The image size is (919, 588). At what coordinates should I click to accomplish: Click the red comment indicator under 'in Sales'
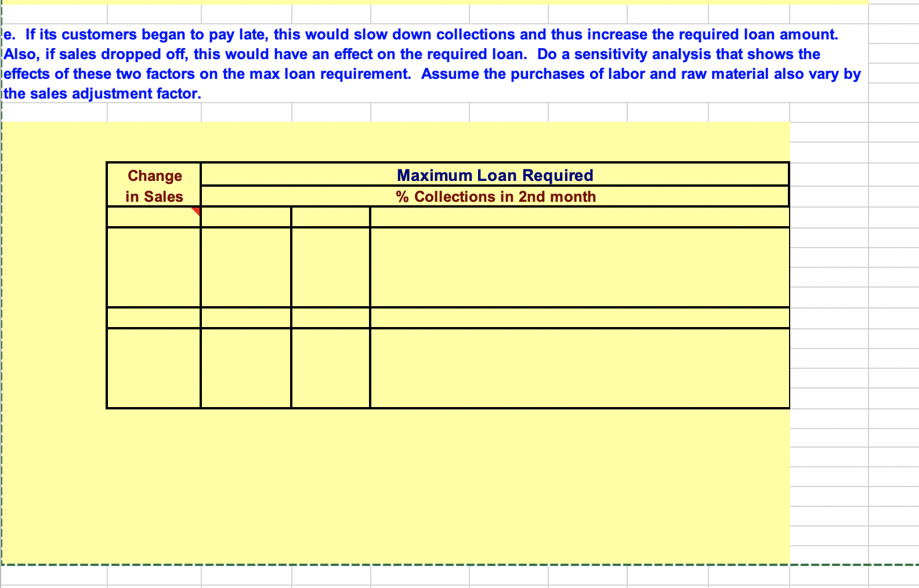[x=196, y=210]
